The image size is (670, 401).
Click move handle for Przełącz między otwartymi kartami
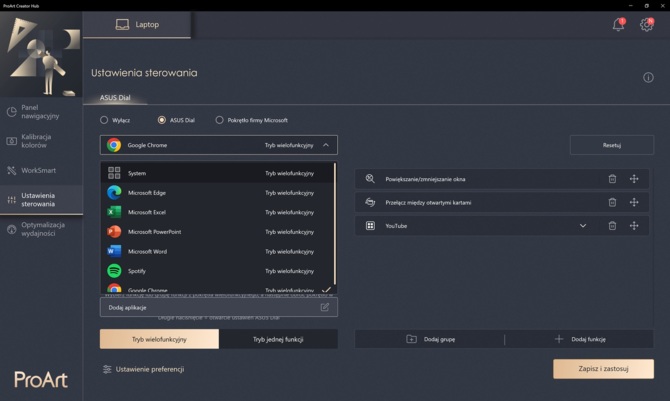(634, 202)
